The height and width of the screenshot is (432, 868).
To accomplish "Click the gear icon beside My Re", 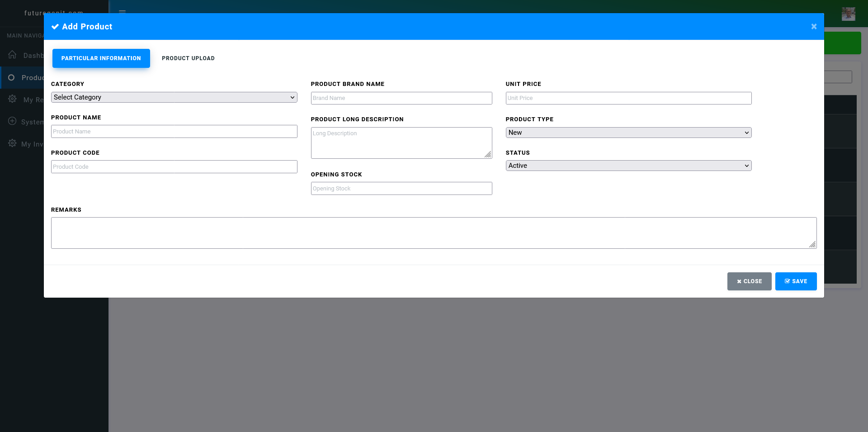I will (x=12, y=99).
